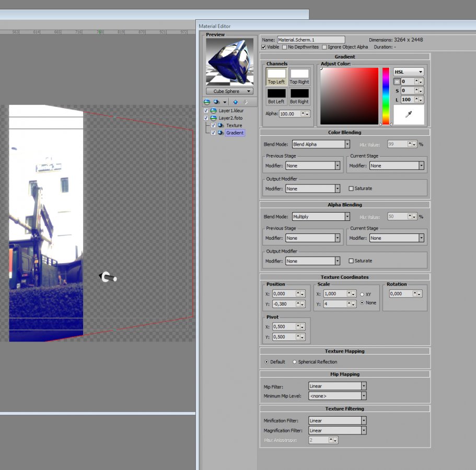Click the Texture stage sphere icon
Image resolution: width=476 pixels, height=470 pixels.
(220, 125)
